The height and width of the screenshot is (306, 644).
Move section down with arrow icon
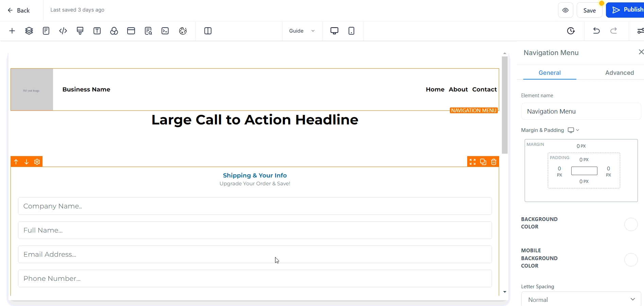pos(27,162)
